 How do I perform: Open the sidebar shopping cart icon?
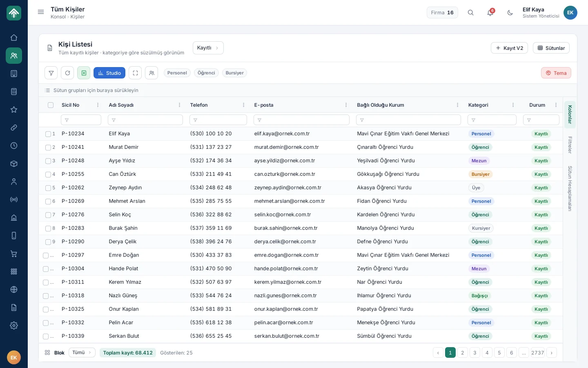(14, 254)
